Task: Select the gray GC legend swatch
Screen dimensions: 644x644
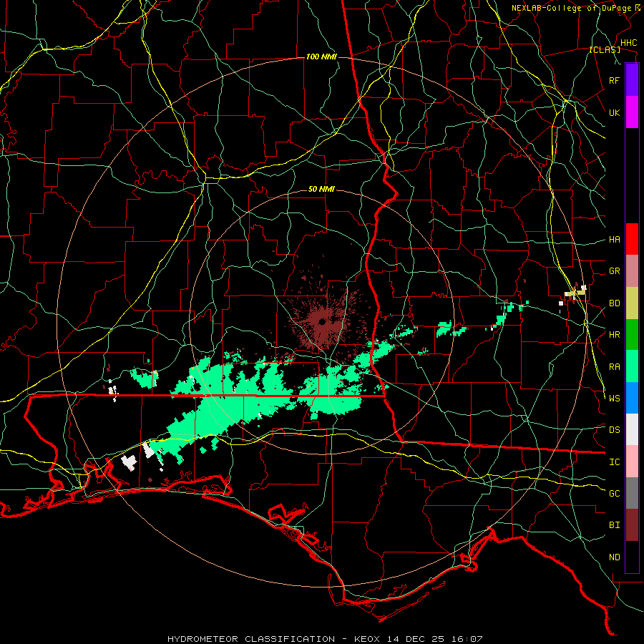Action: pyautogui.click(x=632, y=493)
